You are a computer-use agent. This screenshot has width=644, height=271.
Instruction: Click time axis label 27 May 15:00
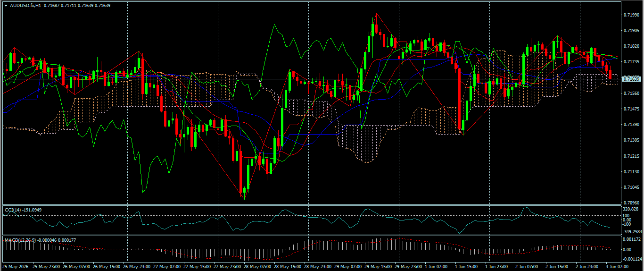click(197, 267)
